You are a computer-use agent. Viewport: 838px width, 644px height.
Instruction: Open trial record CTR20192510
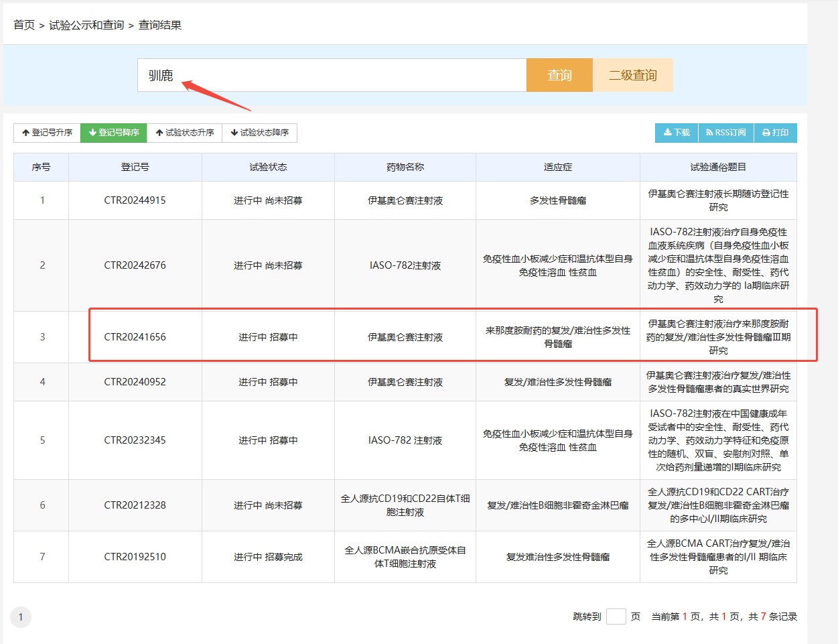[135, 557]
